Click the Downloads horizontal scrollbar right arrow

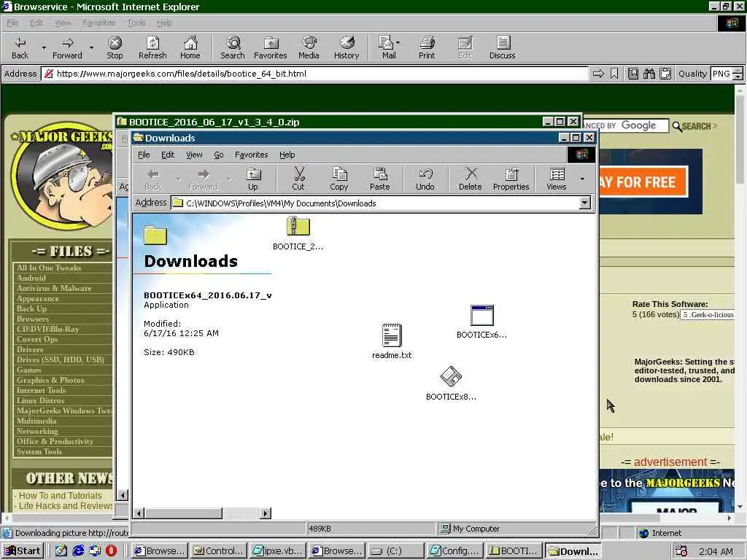pyautogui.click(x=266, y=513)
